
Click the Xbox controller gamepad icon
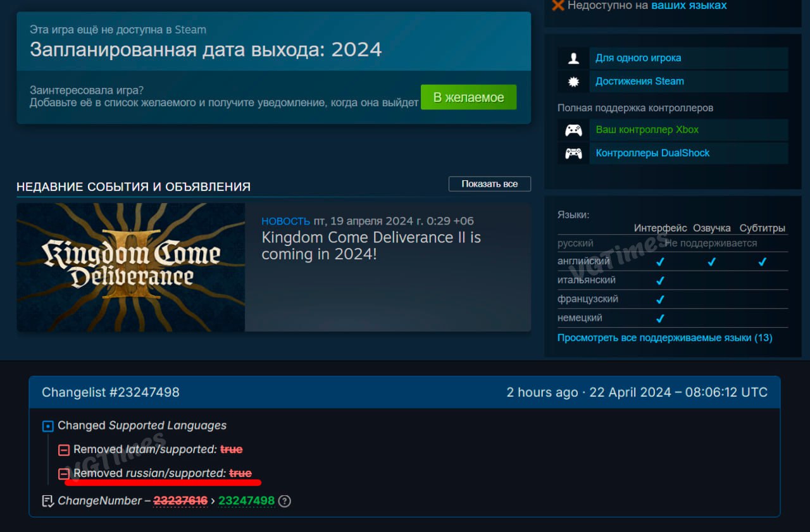tap(573, 130)
